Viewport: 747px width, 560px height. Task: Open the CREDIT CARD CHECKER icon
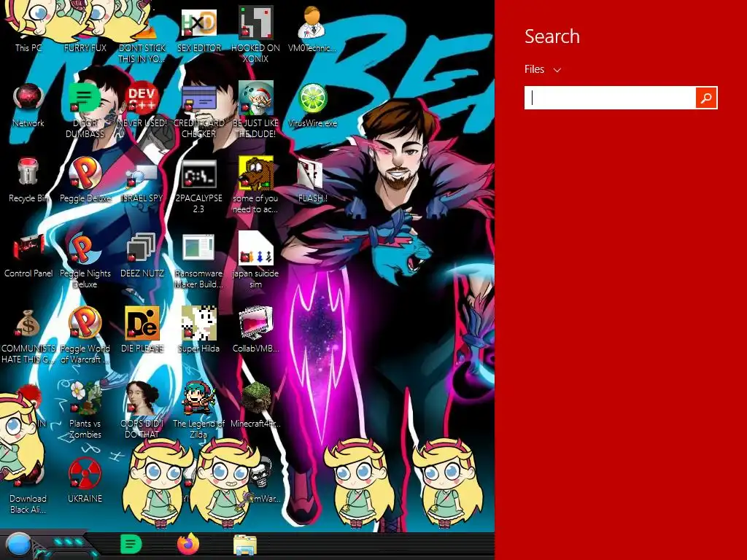tap(198, 98)
